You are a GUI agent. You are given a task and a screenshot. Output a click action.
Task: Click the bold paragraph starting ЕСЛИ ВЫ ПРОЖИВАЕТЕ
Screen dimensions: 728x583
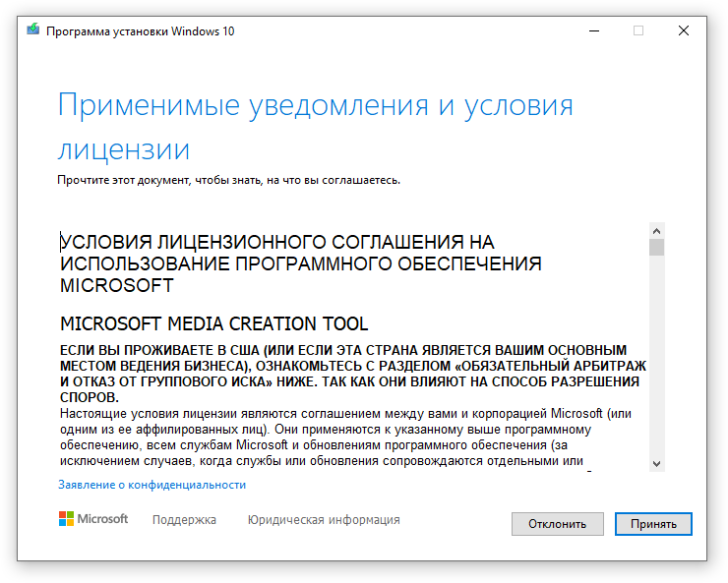pos(353,374)
